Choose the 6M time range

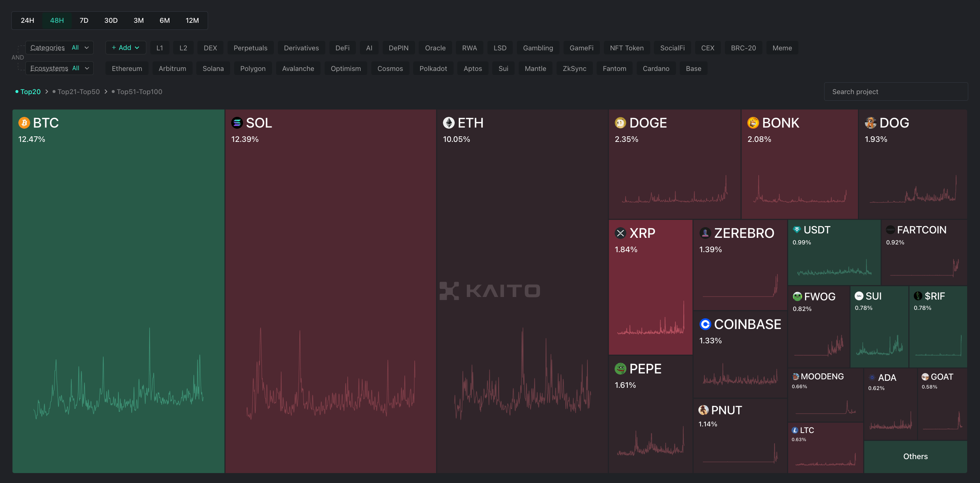click(165, 20)
